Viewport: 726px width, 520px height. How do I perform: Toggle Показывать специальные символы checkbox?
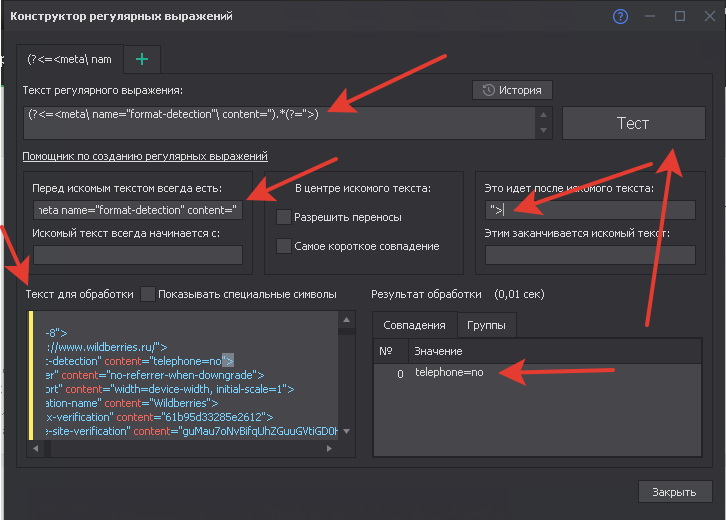[149, 294]
